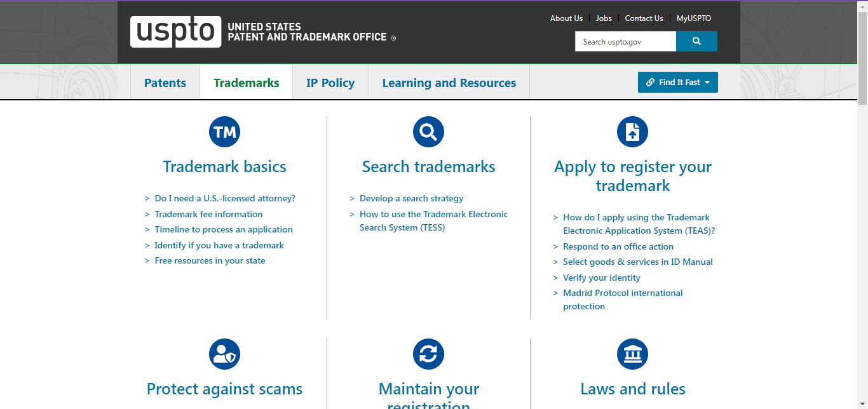Open the Contact Us link
This screenshot has width=868, height=409.
coord(644,18)
